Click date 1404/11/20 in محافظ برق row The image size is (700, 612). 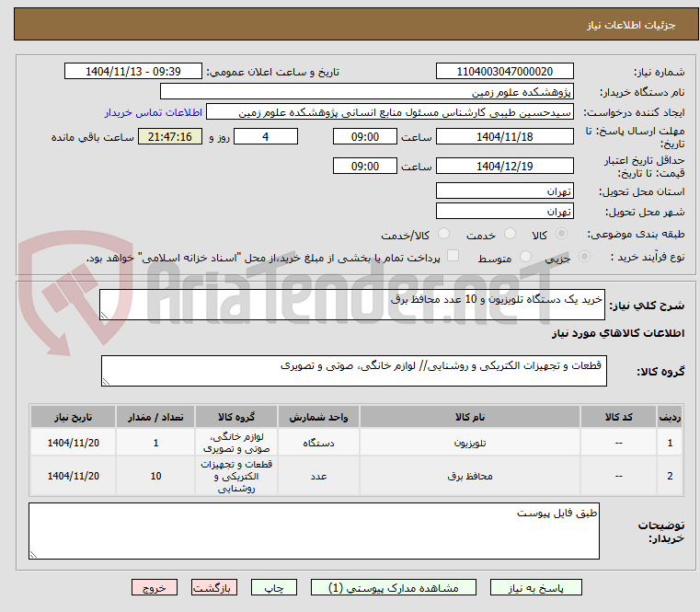click(74, 476)
